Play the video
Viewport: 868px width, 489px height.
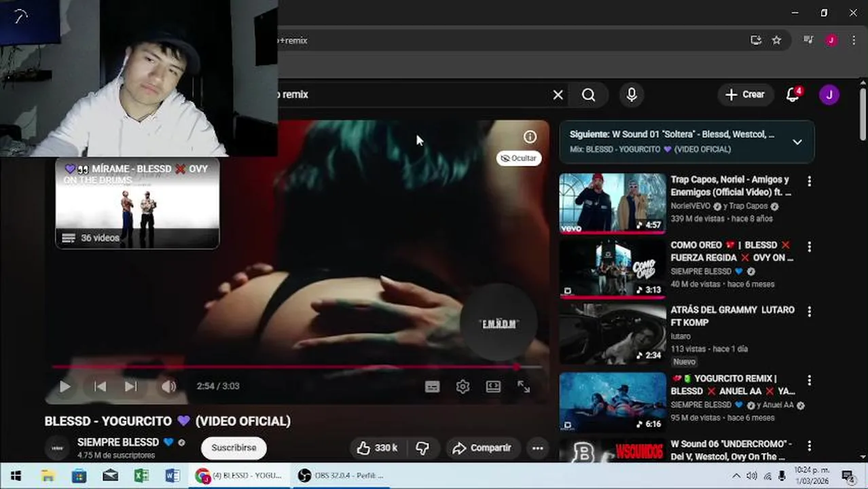[65, 386]
